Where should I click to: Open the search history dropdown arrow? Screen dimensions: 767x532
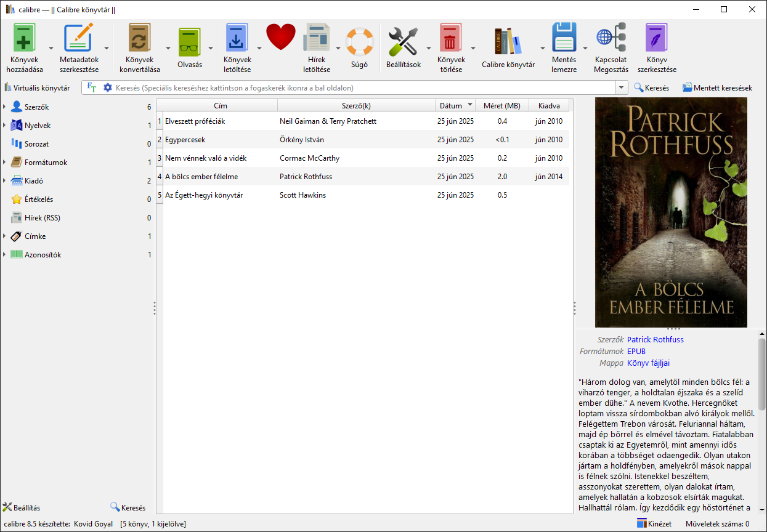click(620, 88)
